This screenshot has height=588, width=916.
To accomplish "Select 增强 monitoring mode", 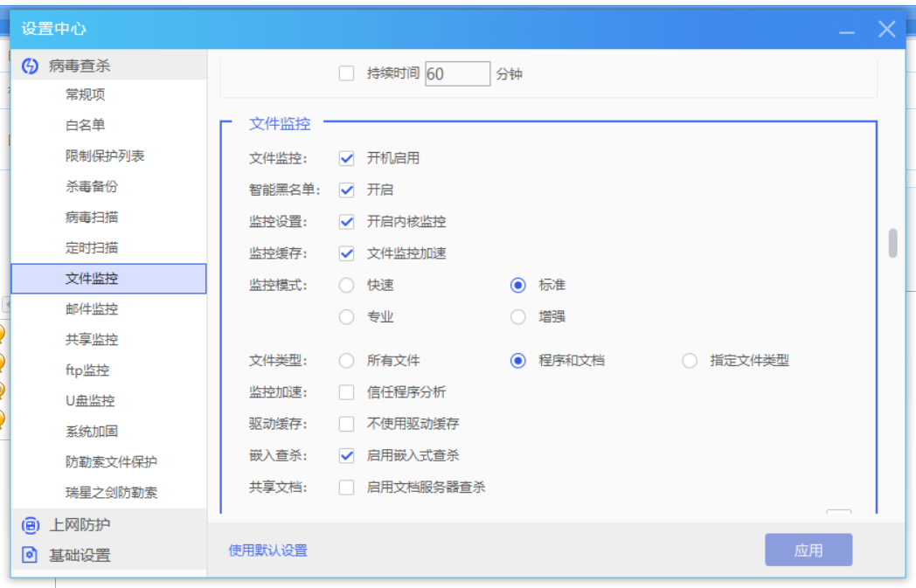I will click(x=517, y=317).
